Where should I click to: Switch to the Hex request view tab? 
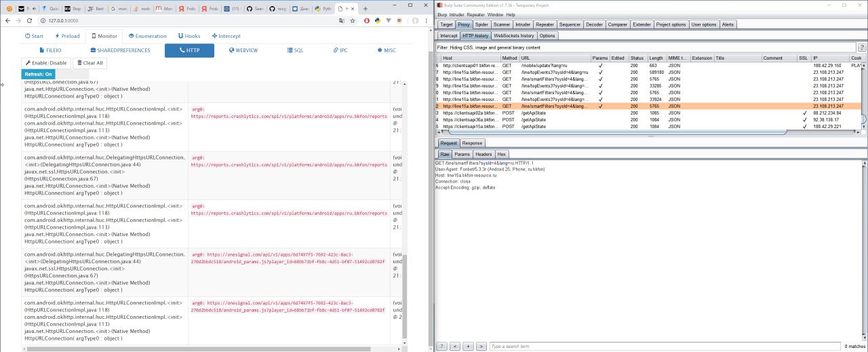pyautogui.click(x=501, y=155)
